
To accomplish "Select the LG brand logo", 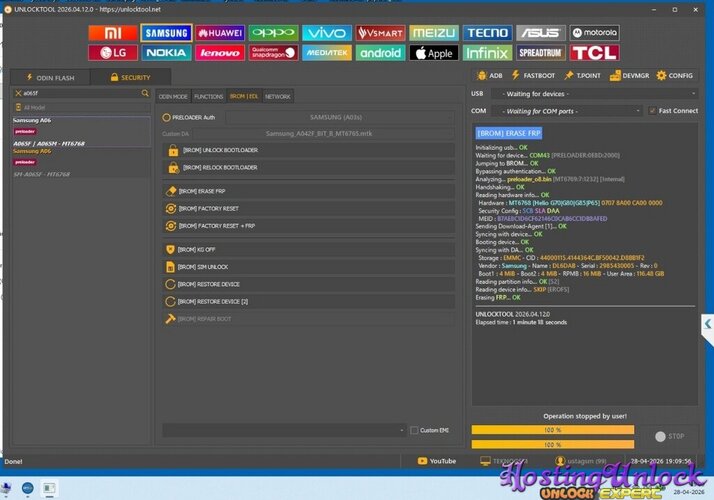I will tap(113, 53).
